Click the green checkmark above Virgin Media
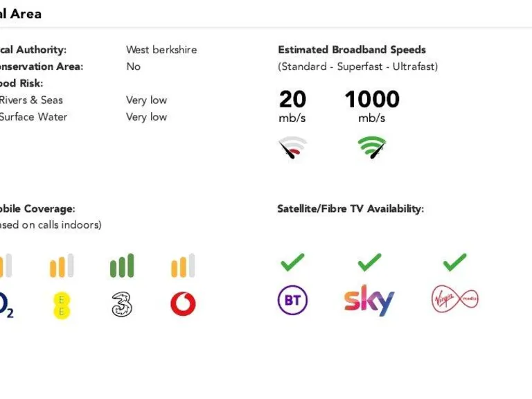 click(x=454, y=262)
